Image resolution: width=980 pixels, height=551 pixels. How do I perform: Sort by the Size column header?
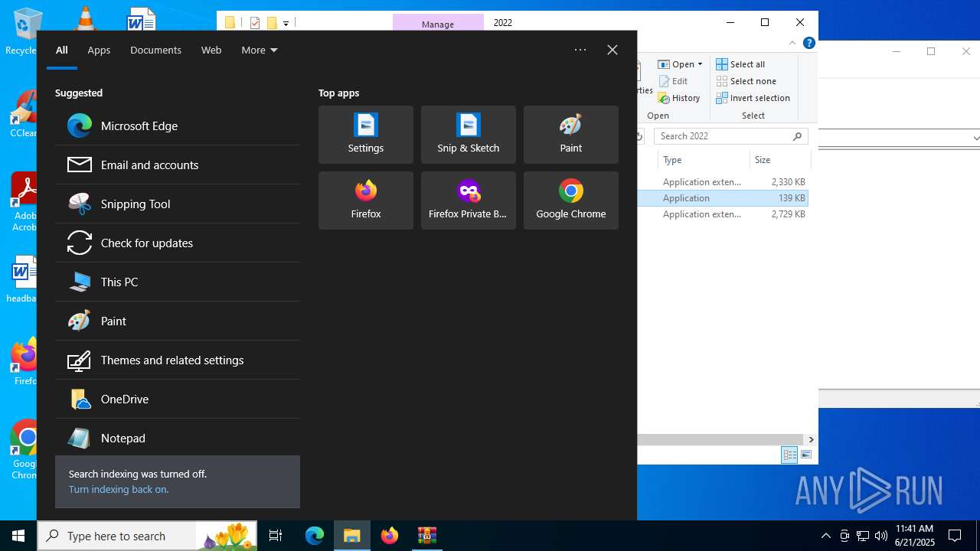coord(779,160)
